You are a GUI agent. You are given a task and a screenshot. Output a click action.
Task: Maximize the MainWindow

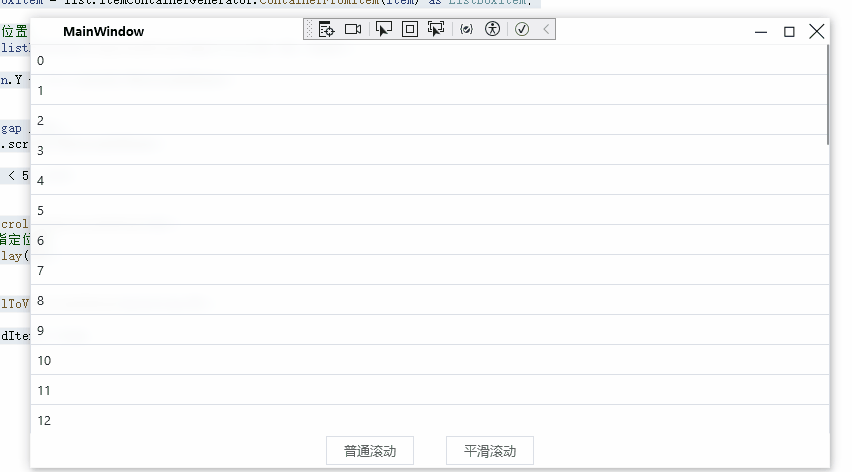(789, 32)
